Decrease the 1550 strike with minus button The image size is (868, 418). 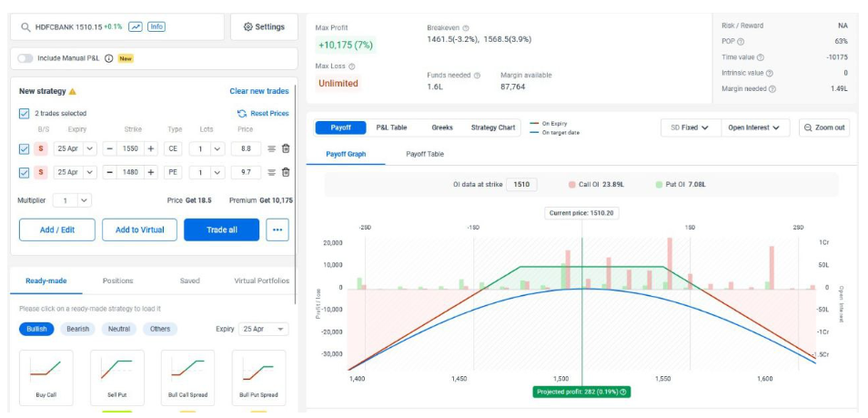click(x=109, y=148)
